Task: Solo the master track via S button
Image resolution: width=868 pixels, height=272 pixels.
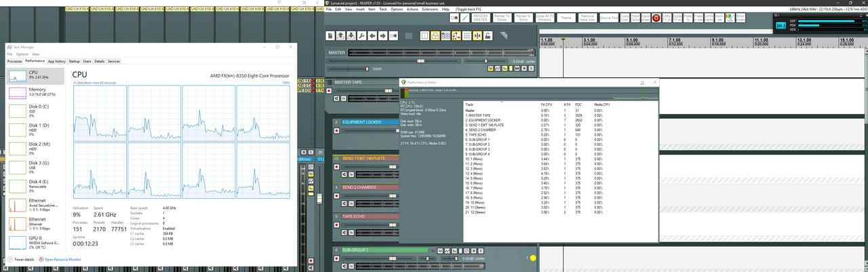Action: (531, 69)
